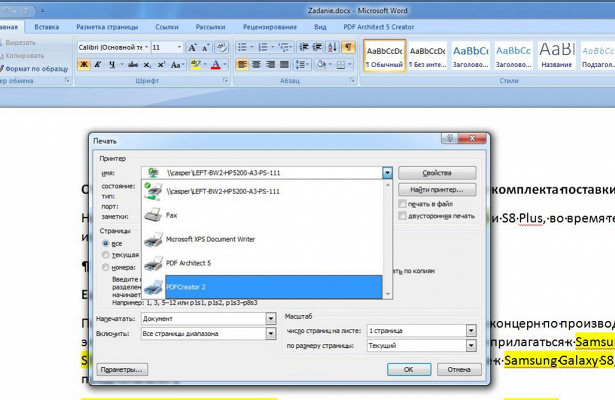Choose Fax printer in list
This screenshot has width=615, height=400.
coord(262,215)
